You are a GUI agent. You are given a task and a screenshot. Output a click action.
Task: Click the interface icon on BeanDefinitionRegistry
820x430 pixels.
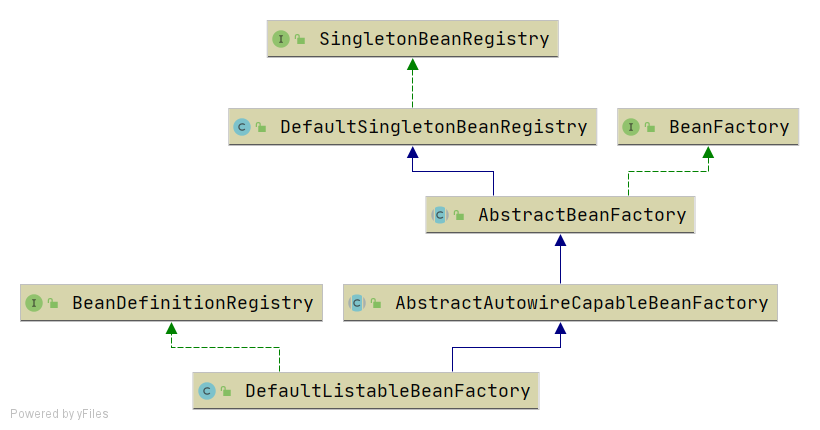33,302
